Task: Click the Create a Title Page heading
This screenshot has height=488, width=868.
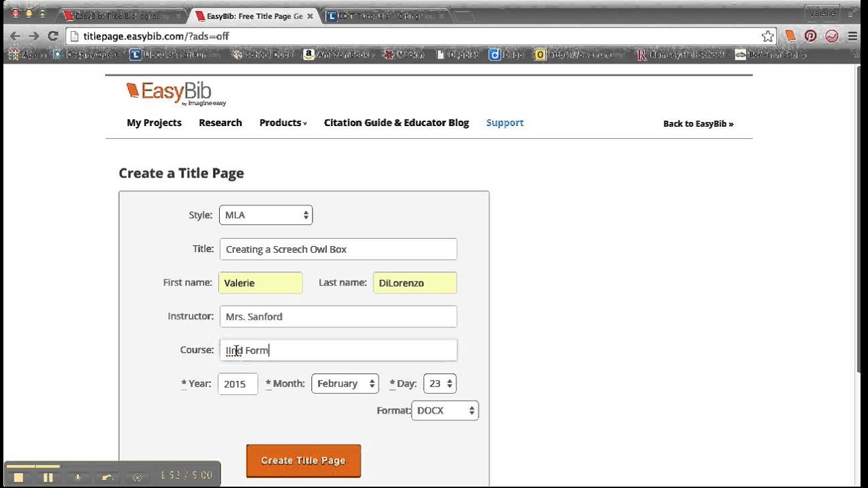Action: tap(181, 173)
